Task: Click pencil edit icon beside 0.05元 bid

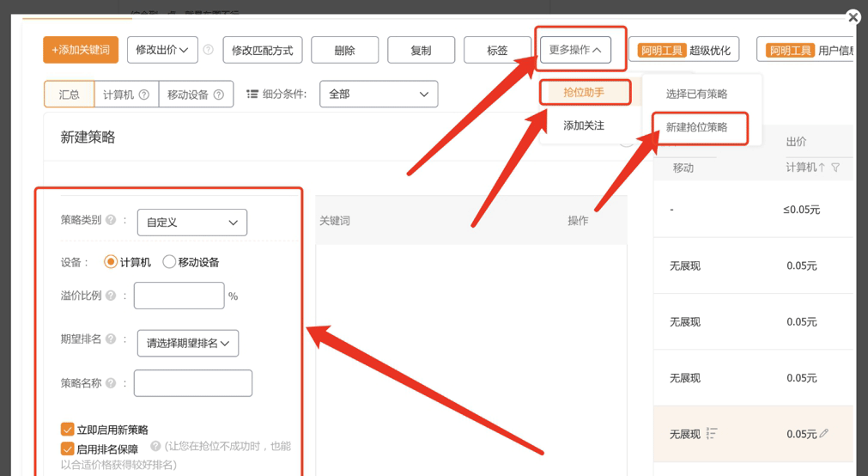Action: (824, 434)
